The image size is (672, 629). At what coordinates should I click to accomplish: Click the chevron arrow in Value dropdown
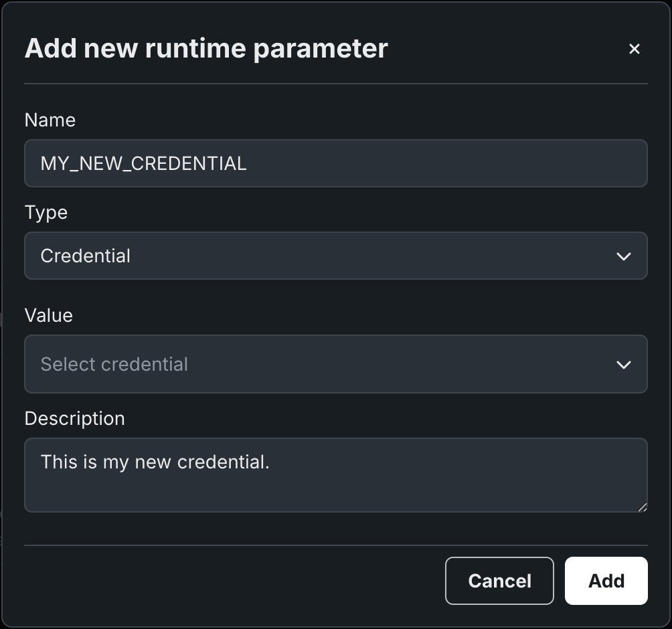coord(623,365)
